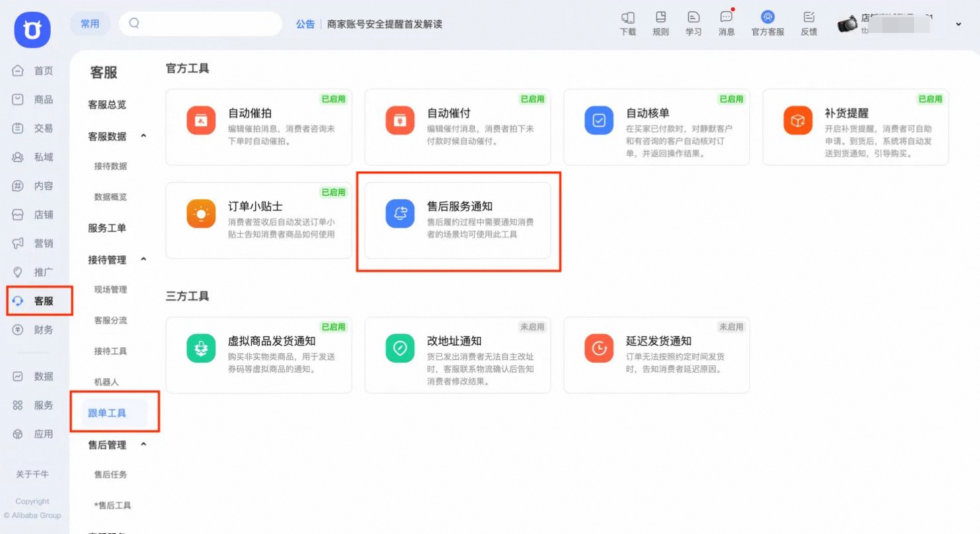This screenshot has height=534, width=980.
Task: Collapse the 客服数据 section
Action: coord(144,136)
